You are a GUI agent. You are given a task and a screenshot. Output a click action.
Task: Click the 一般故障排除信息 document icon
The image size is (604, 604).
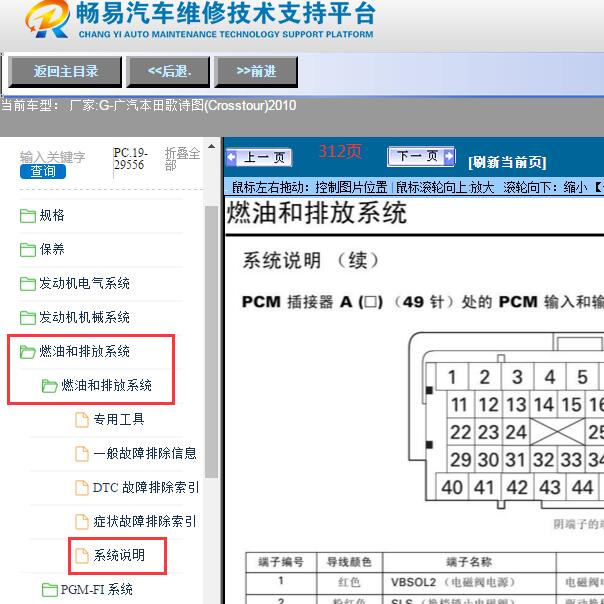click(82, 453)
